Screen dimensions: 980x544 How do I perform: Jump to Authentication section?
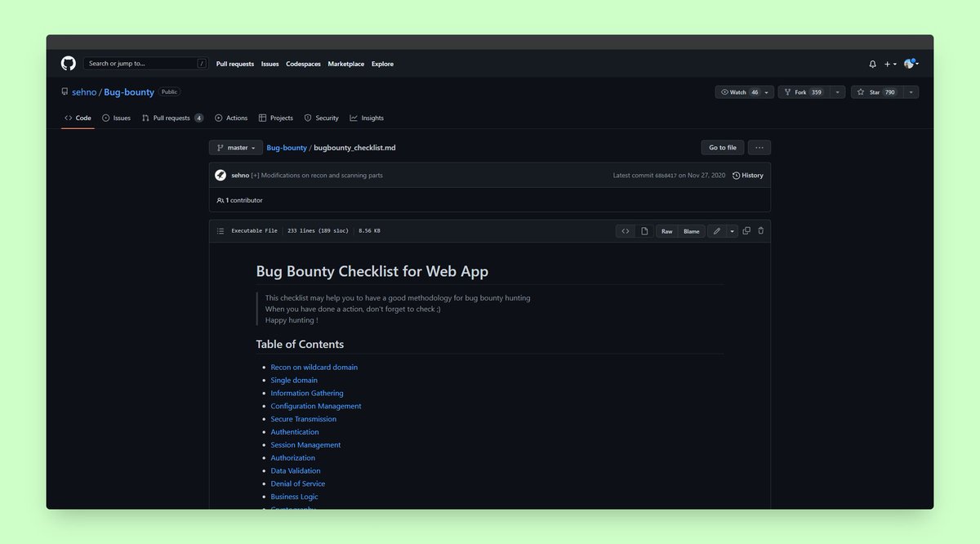tap(295, 432)
